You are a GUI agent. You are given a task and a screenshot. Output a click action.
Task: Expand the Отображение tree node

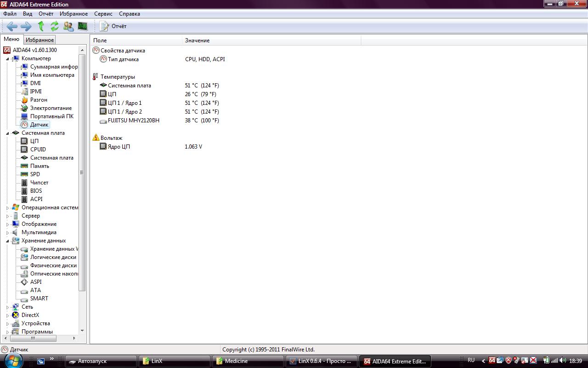(7, 224)
